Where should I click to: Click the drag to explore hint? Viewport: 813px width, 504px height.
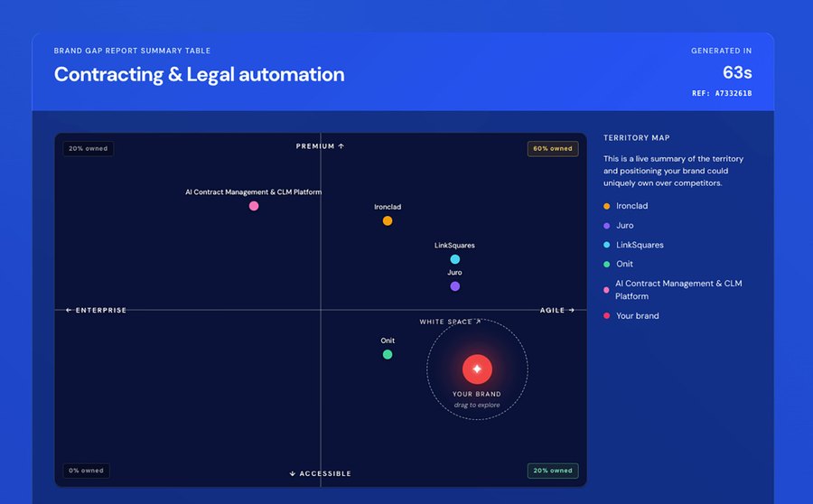pyautogui.click(x=477, y=405)
